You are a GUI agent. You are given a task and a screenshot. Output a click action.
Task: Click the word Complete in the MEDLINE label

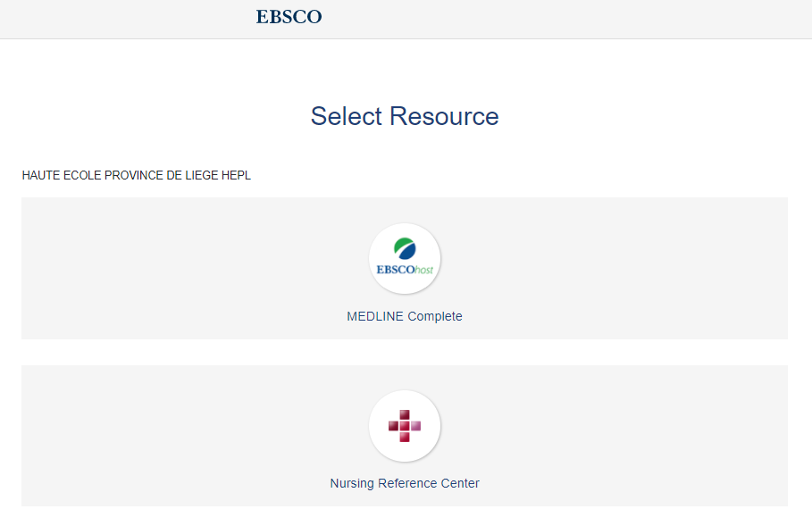click(435, 316)
